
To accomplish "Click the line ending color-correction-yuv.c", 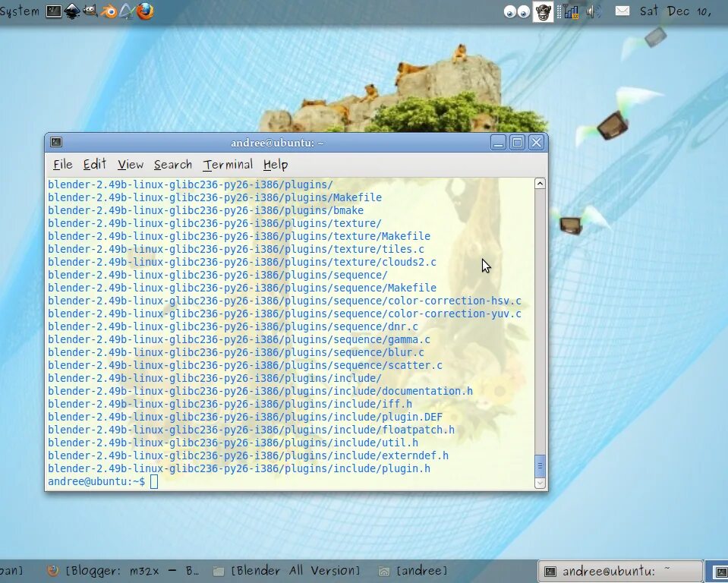I will pos(285,314).
